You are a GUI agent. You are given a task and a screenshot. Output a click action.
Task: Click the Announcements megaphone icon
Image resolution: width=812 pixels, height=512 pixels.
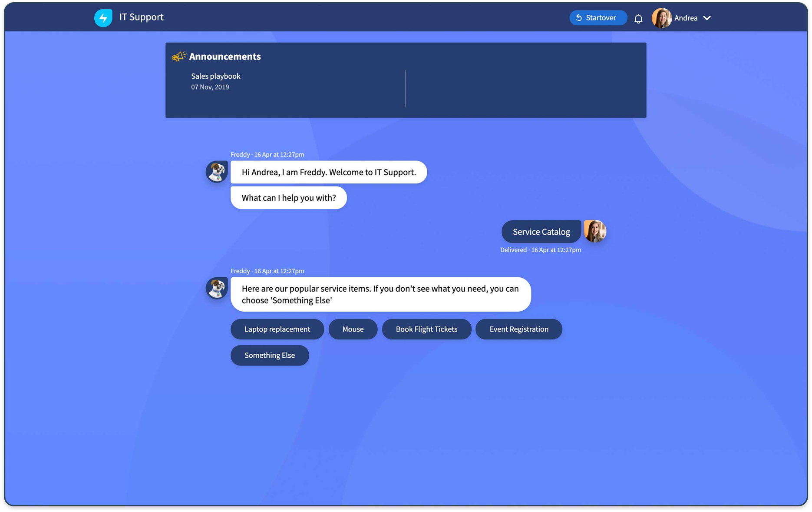[178, 56]
